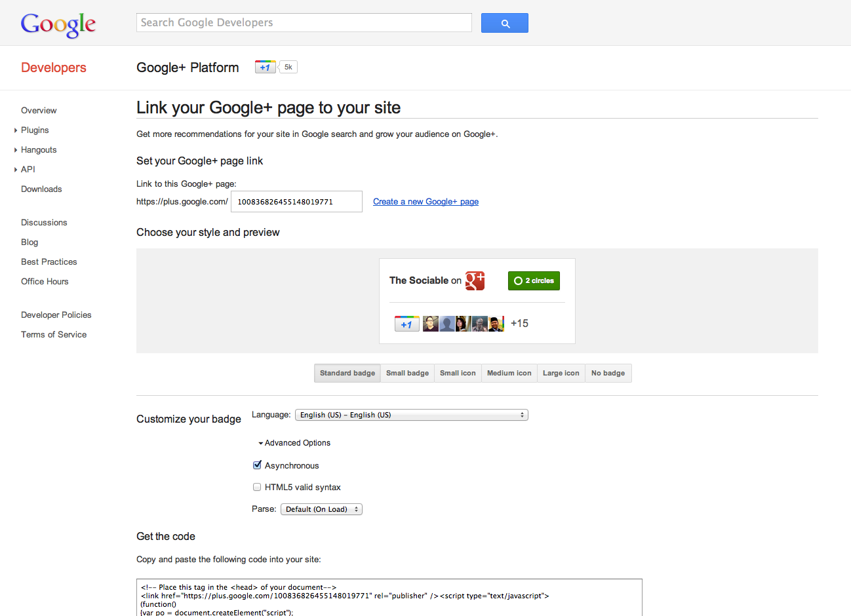This screenshot has height=616, width=851.
Task: Click the green 2 circles button
Action: 534,280
